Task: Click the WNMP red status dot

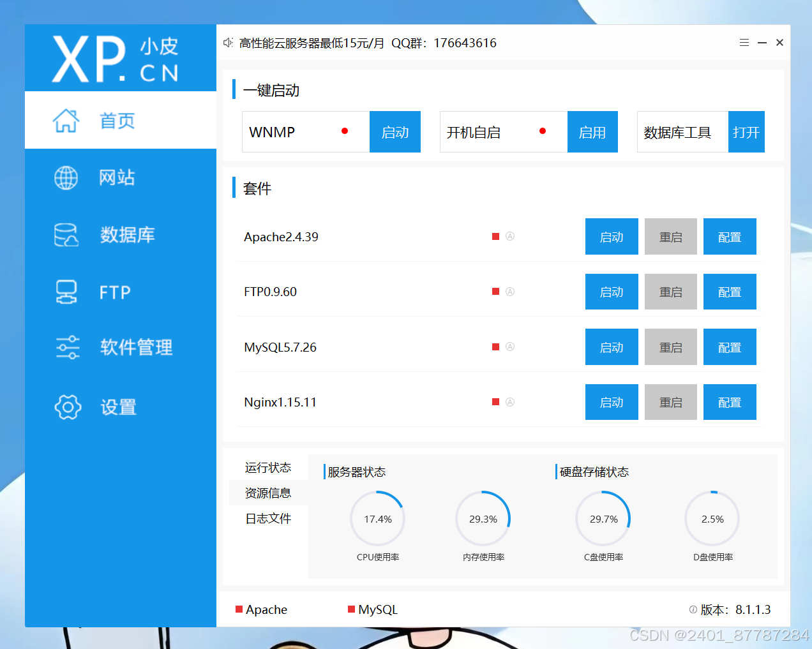Action: coord(345,131)
